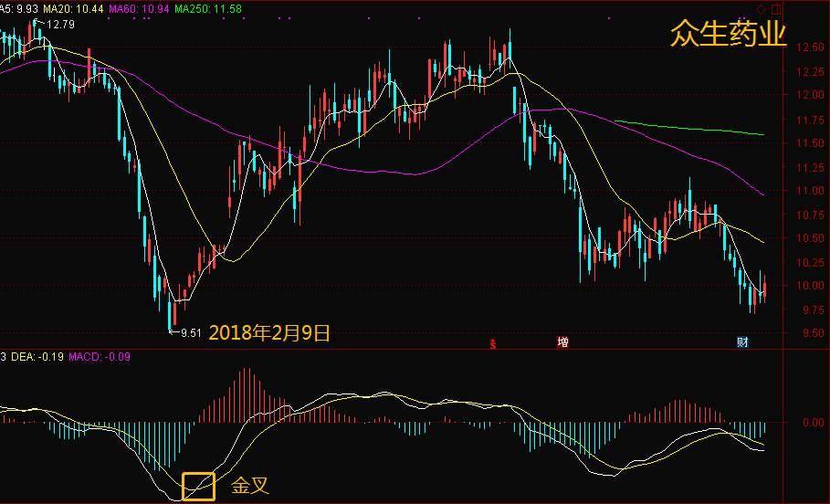Click 11.00 on the price axis

click(810, 191)
